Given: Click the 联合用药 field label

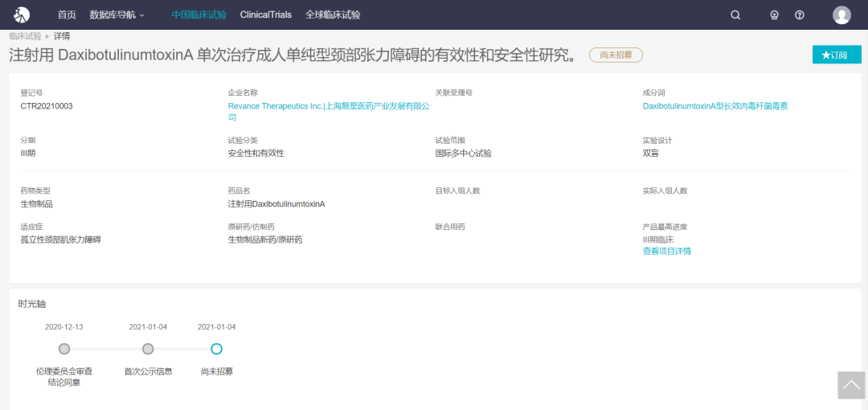Looking at the screenshot, I should [x=450, y=227].
